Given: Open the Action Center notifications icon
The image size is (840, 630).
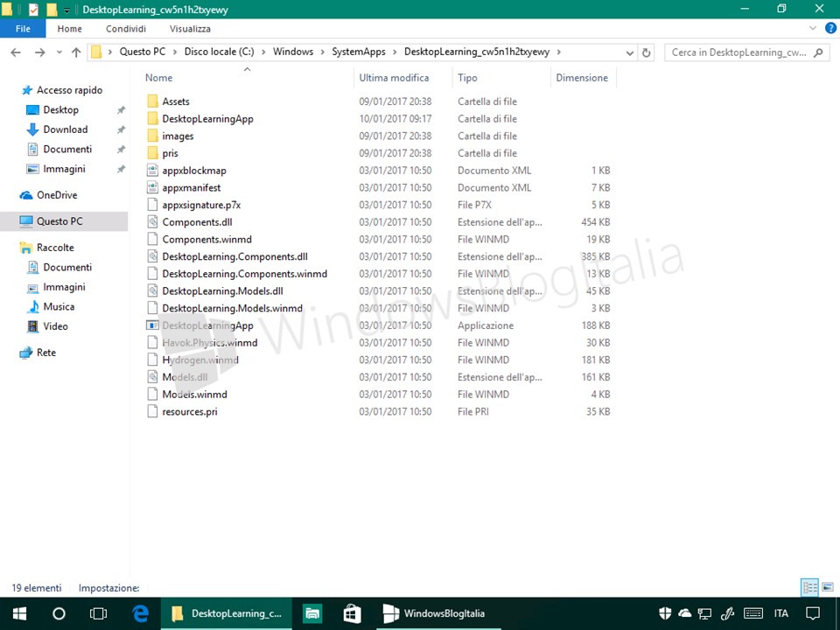Looking at the screenshot, I should (x=813, y=613).
